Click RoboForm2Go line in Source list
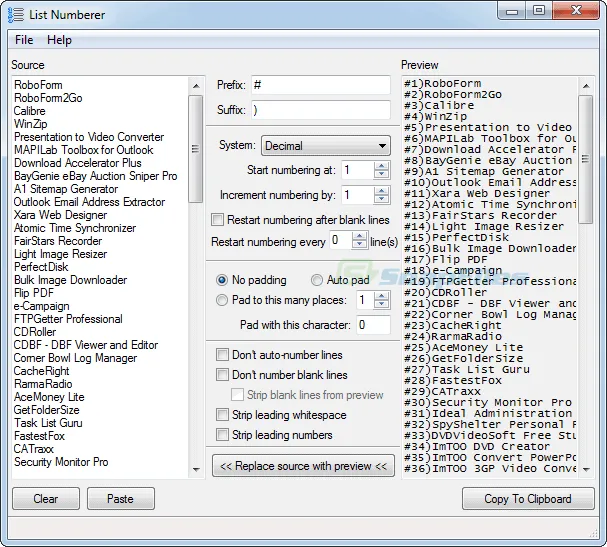Image resolution: width=607 pixels, height=547 pixels. [x=48, y=98]
